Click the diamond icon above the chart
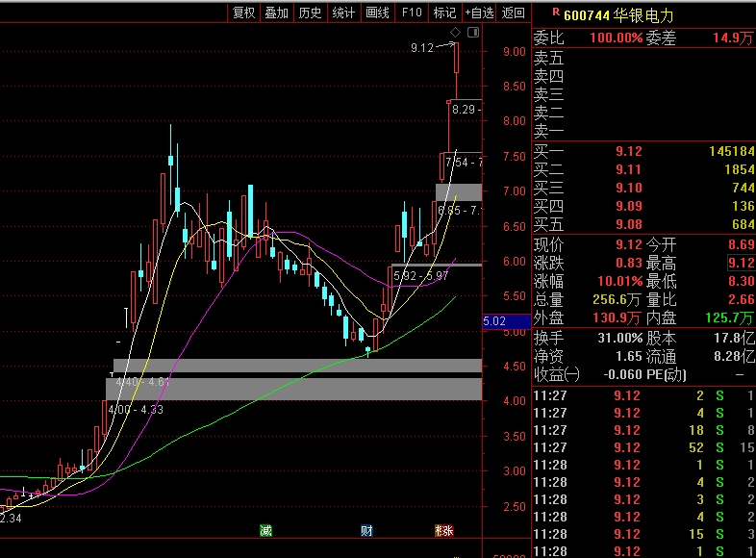Viewport: 756px width, 558px height. coord(457,32)
